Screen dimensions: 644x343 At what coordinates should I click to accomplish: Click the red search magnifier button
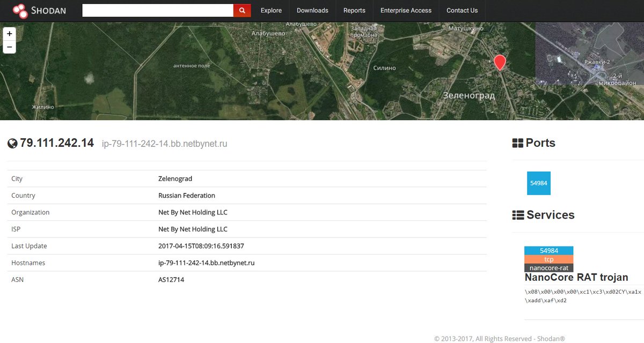[242, 10]
